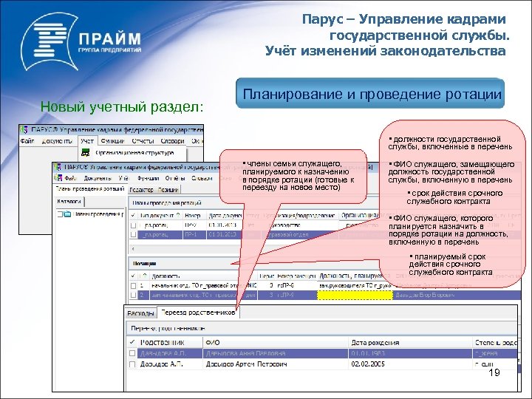The width and height of the screenshot is (532, 399).
Task: Click 'Давыдов Егор Егорович' in position row 2
Action: pyautogui.click(x=425, y=295)
